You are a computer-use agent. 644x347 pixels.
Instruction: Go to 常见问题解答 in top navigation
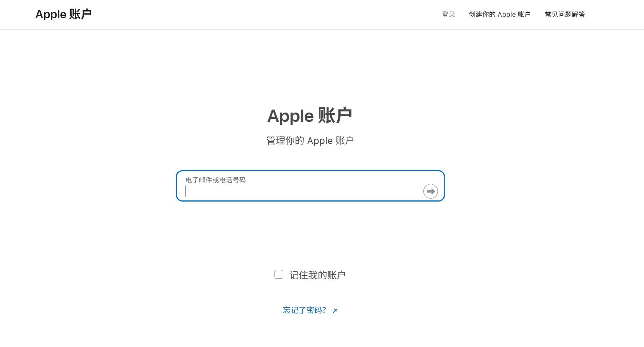(565, 15)
